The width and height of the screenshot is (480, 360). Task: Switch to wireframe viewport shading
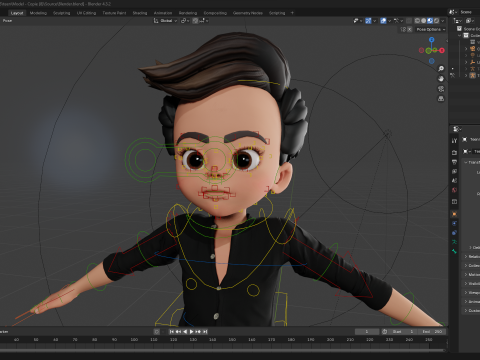[x=417, y=21]
